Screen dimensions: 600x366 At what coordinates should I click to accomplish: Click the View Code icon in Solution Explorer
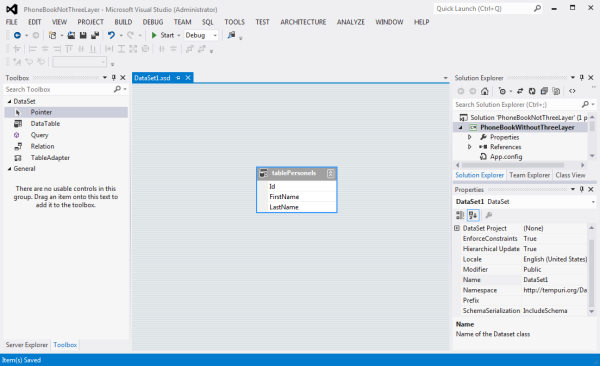point(572,91)
